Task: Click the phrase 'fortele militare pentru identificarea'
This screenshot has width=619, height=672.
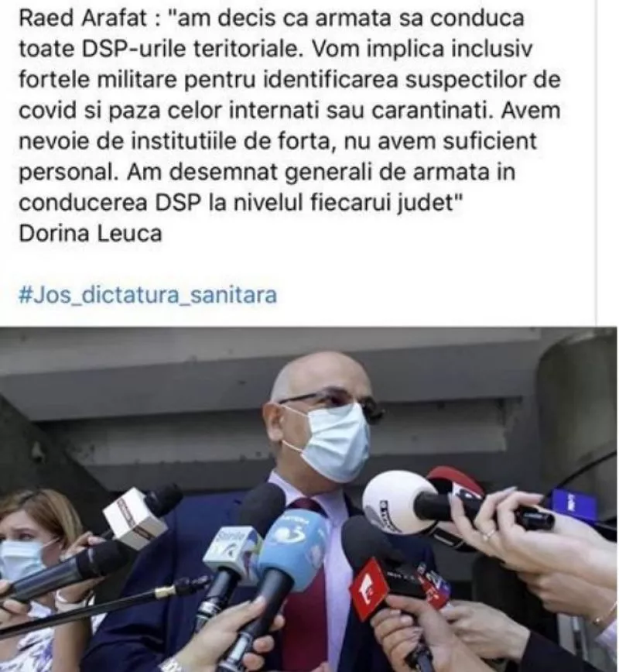Action: tap(209, 80)
